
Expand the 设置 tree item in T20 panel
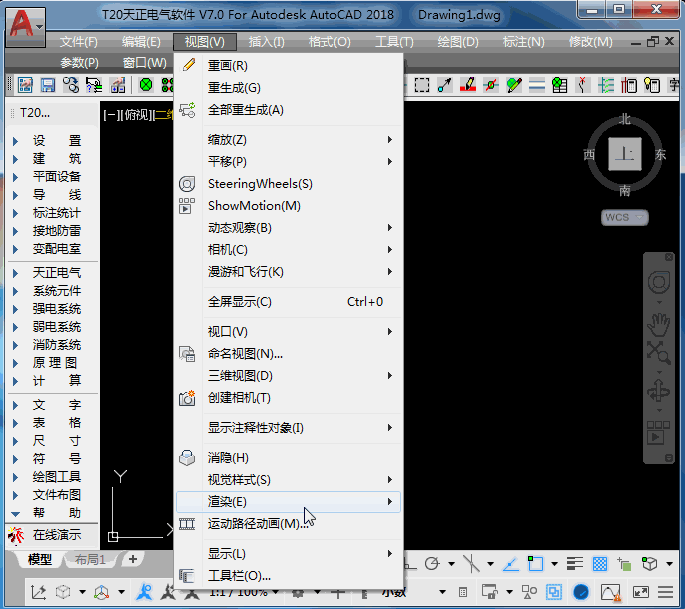[16, 141]
